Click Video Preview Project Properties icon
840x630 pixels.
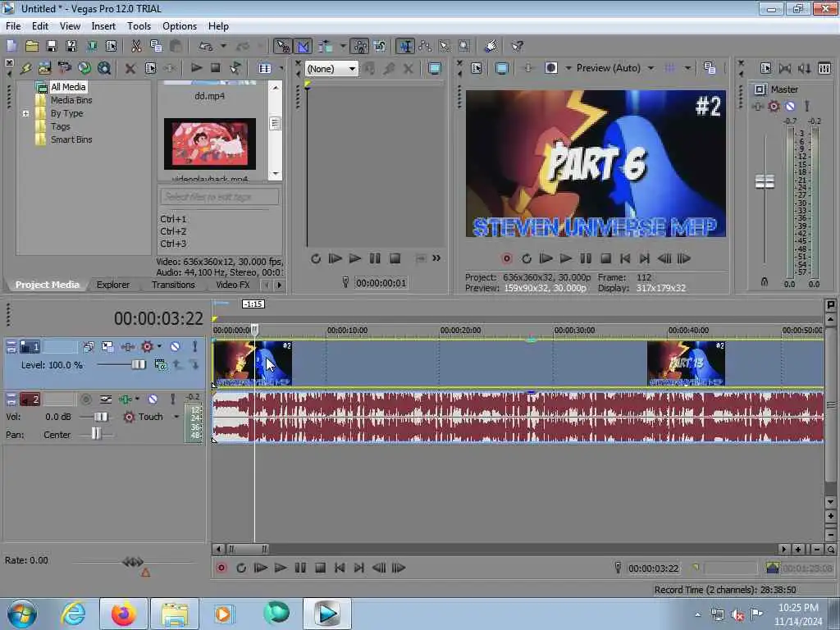coord(477,68)
